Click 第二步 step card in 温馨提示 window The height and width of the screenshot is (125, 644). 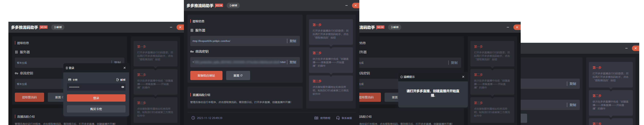[x=492, y=82]
